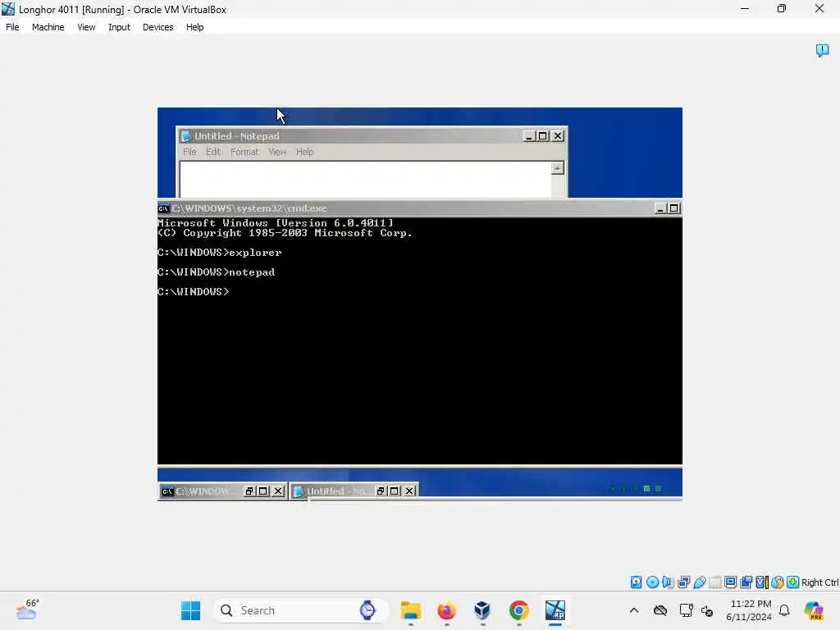Launch Google Chrome from the taskbar
Screen dimensions: 840x630
click(x=518, y=610)
